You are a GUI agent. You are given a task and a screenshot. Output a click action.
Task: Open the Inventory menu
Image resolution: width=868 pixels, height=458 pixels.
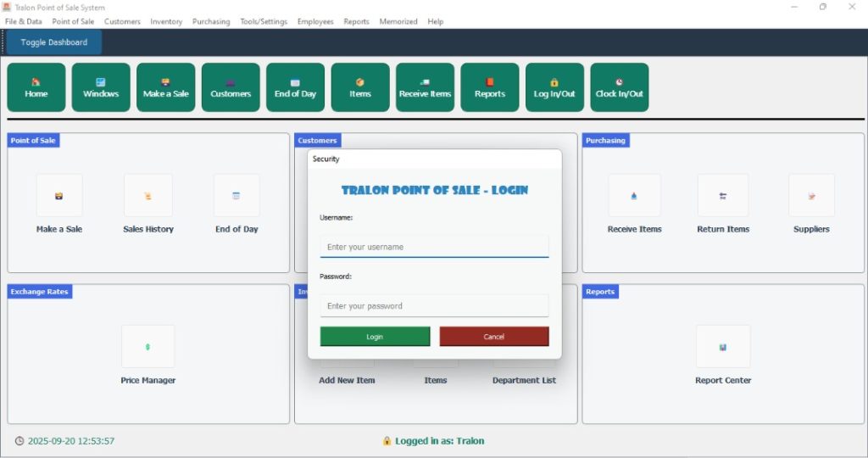[x=166, y=21]
